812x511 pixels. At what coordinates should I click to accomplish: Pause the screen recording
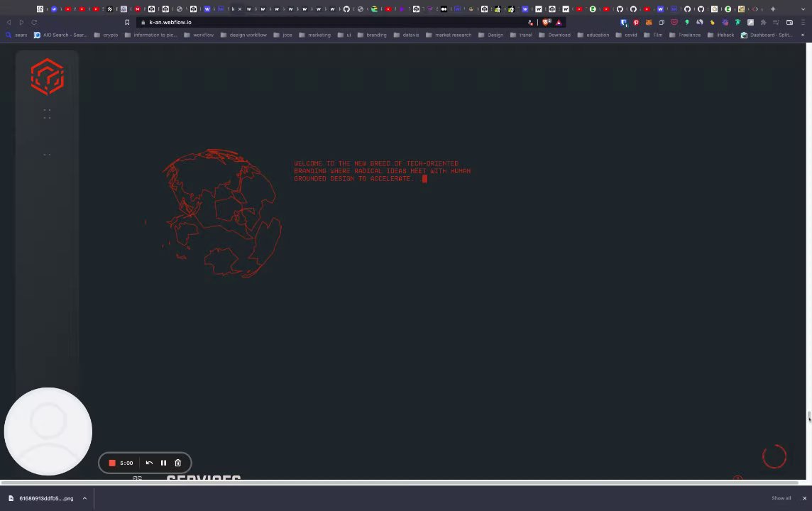164,463
